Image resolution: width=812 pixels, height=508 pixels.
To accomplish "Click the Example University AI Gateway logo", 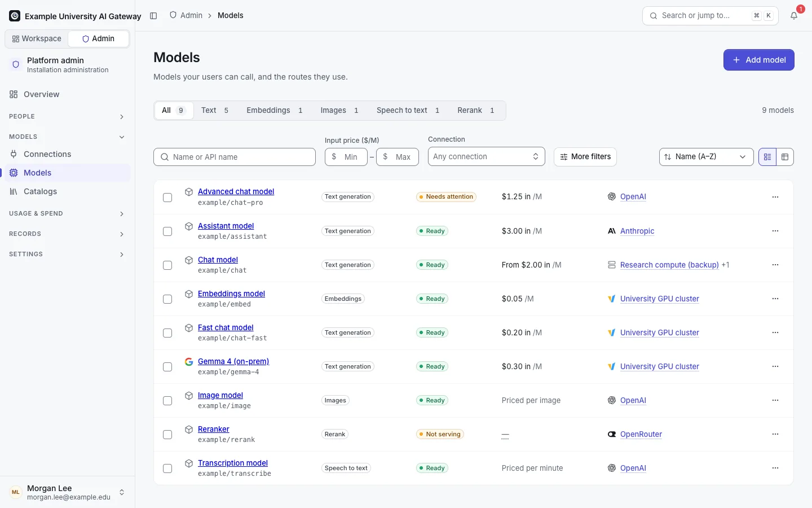I will (x=15, y=16).
